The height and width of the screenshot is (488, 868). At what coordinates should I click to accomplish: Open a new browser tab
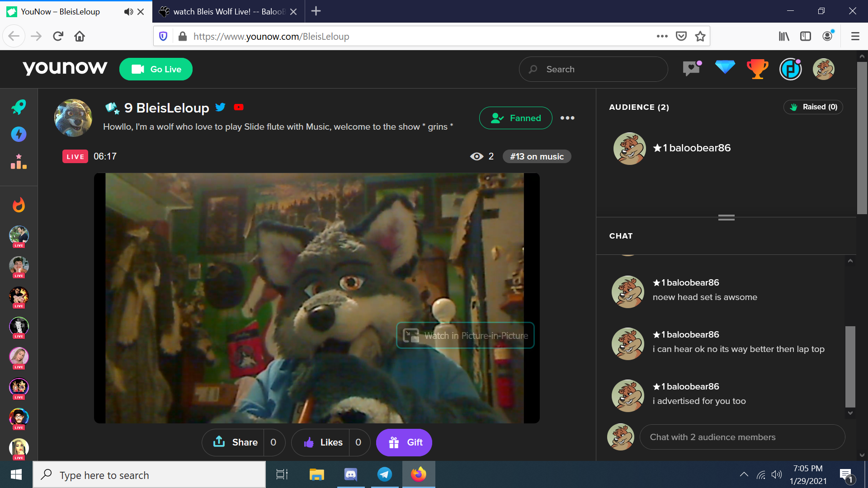pos(316,11)
